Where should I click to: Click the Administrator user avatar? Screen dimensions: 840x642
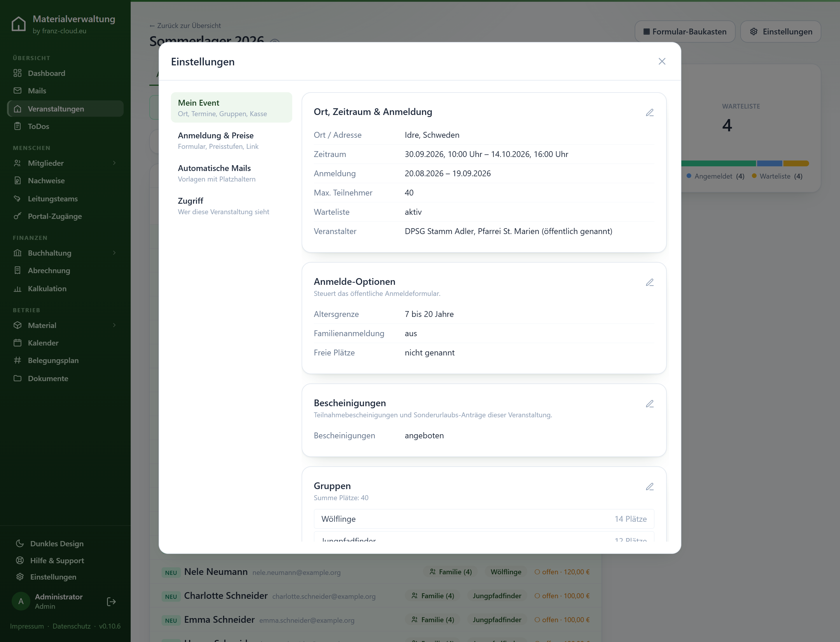[21, 601]
